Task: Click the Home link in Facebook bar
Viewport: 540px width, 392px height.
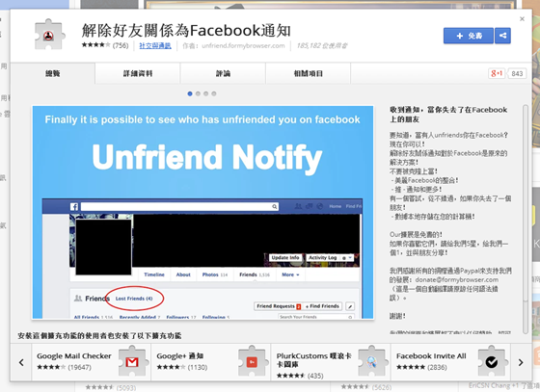Action: 336,206
